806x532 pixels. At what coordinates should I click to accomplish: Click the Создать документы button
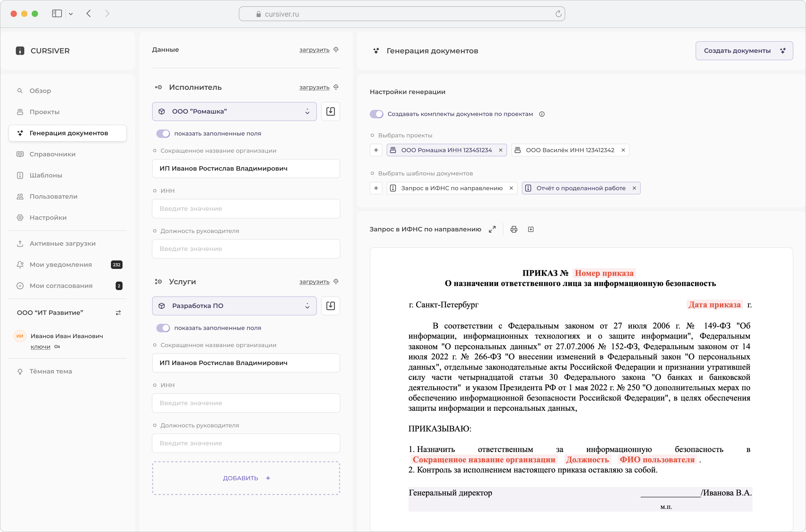coord(744,50)
